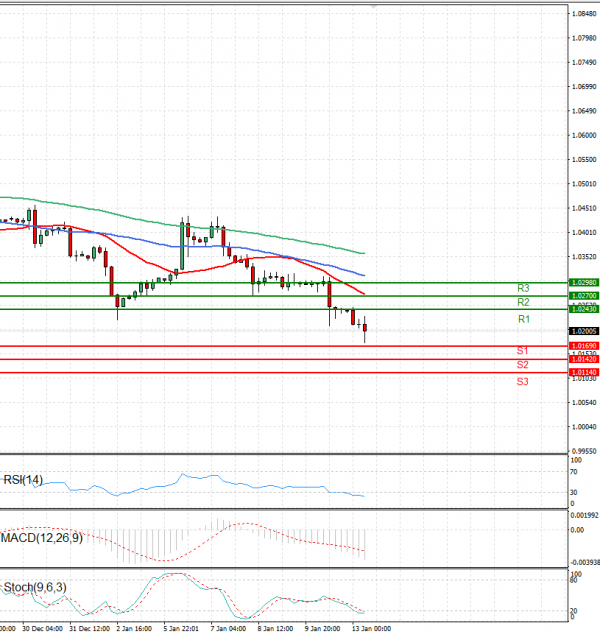The height and width of the screenshot is (637, 600).
Task: Select the MACD(12,26,9) indicator label
Action: (x=42, y=538)
